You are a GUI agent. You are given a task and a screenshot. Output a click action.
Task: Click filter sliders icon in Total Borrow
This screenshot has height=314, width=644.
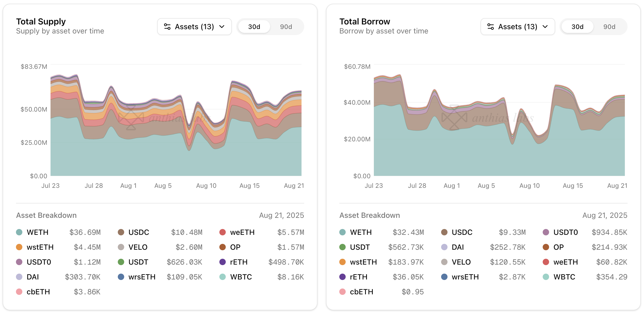[491, 27]
